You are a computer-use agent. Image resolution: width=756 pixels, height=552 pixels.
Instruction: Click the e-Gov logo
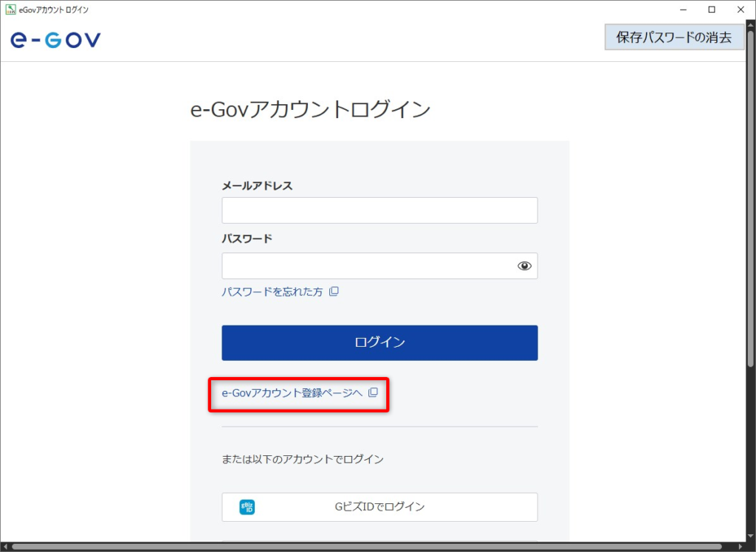(x=55, y=40)
